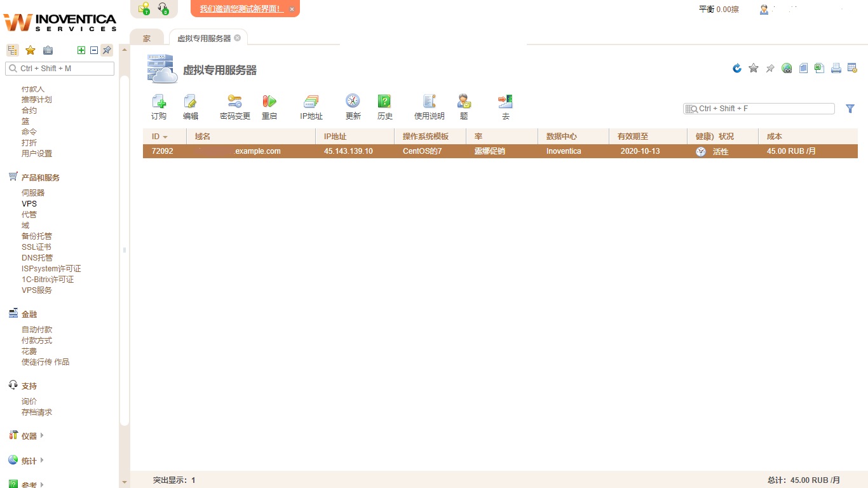Viewport: 868px width, 488px height.
Task: Switch sidebar to the favorites star view
Action: click(30, 50)
